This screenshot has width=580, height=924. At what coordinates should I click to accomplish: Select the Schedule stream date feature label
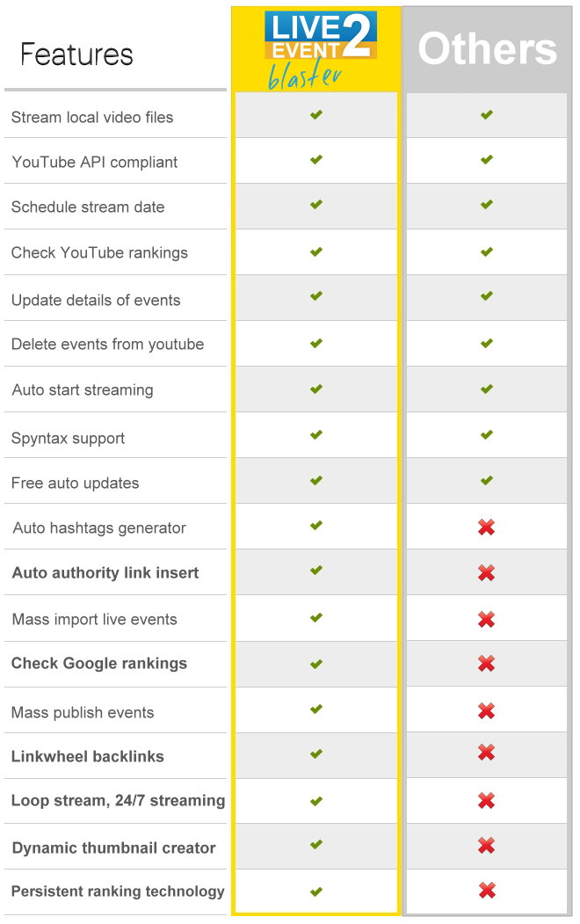click(x=88, y=207)
